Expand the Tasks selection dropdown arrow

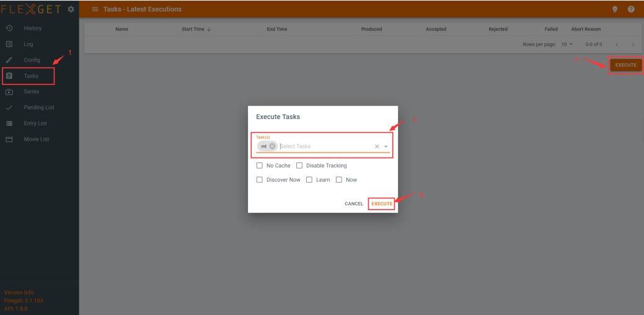[386, 147]
